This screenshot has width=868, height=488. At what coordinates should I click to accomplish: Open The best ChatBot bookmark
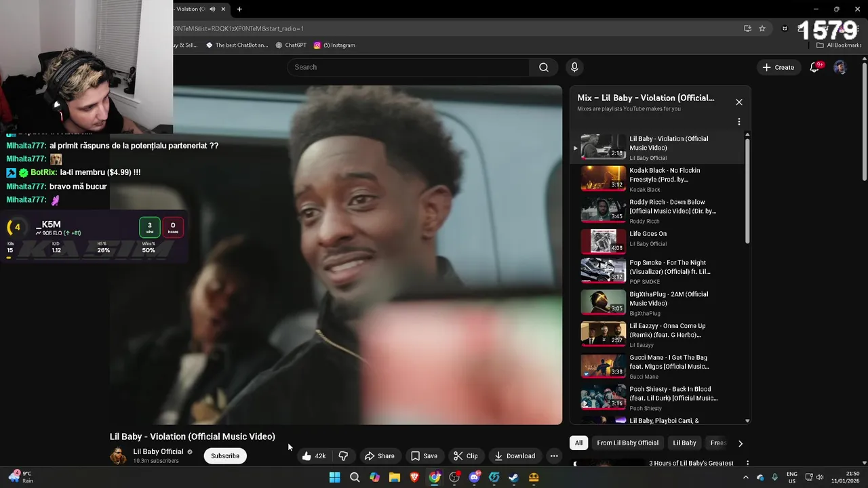[x=237, y=45]
